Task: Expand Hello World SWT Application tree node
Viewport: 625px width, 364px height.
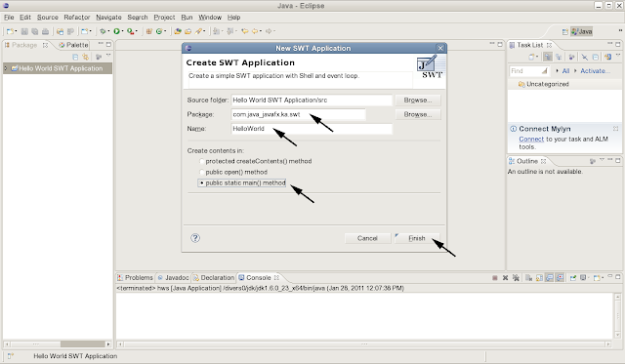Action: point(6,68)
